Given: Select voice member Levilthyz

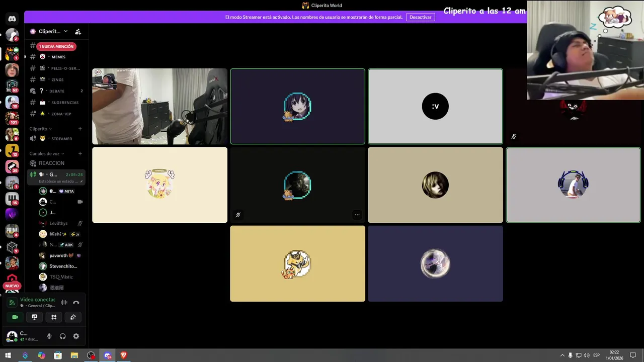Looking at the screenshot, I should (x=61, y=223).
